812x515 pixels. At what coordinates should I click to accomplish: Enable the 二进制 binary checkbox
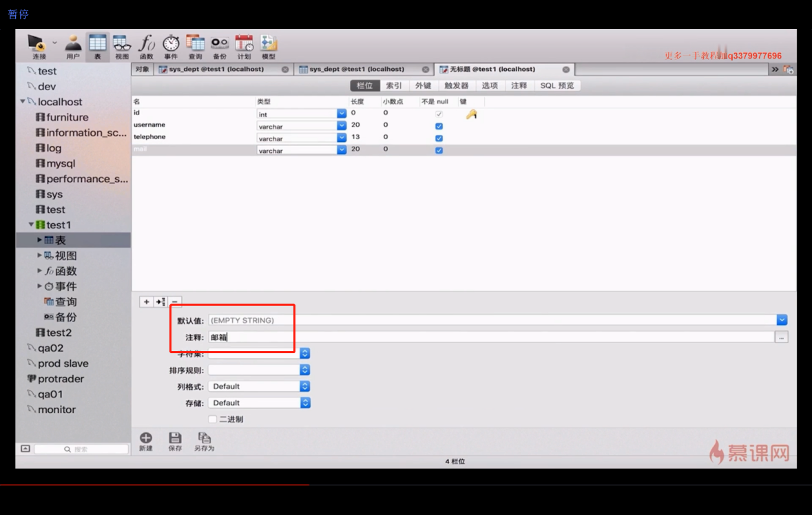tap(212, 419)
